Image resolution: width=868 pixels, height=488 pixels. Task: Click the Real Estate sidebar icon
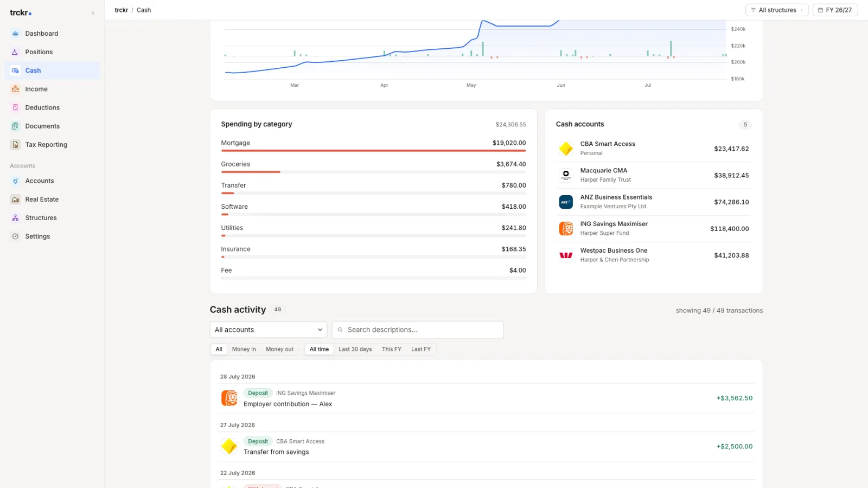click(x=15, y=200)
